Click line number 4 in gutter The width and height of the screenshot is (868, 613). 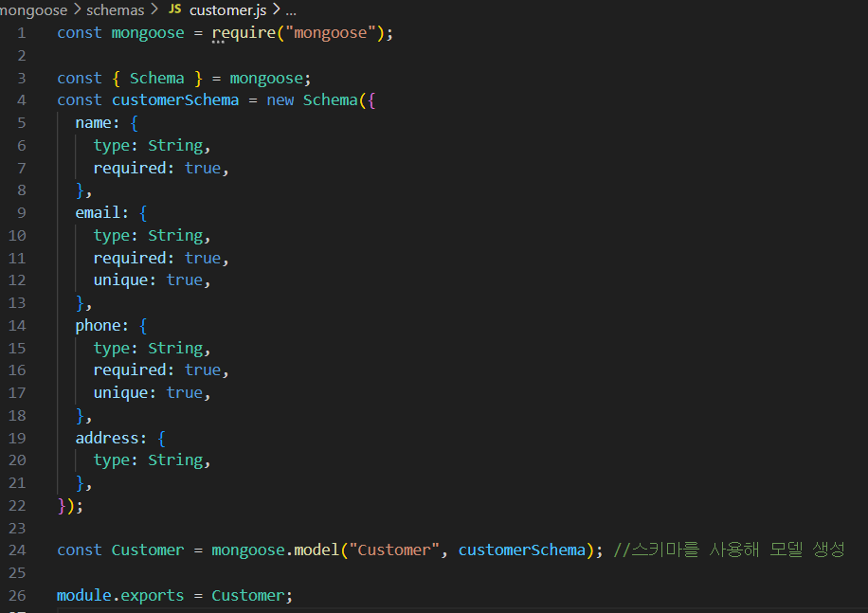pos(22,100)
